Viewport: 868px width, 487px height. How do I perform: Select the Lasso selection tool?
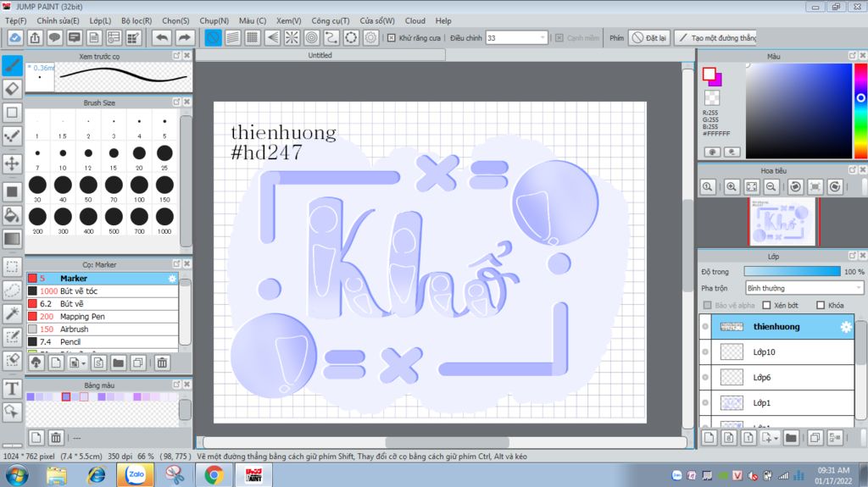pyautogui.click(x=12, y=290)
